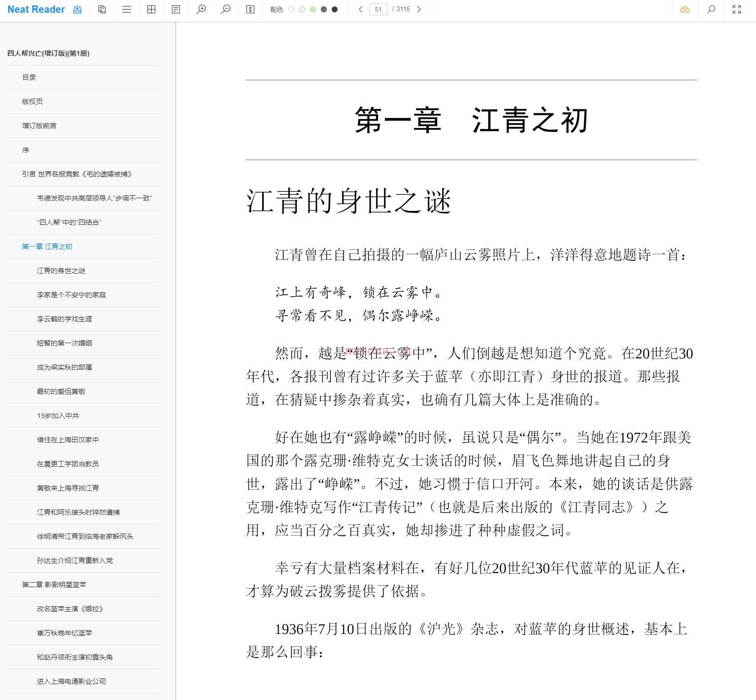Open 徐明清带江青到临海老家躲风头 section
The width and height of the screenshot is (756, 700).
pos(85,536)
